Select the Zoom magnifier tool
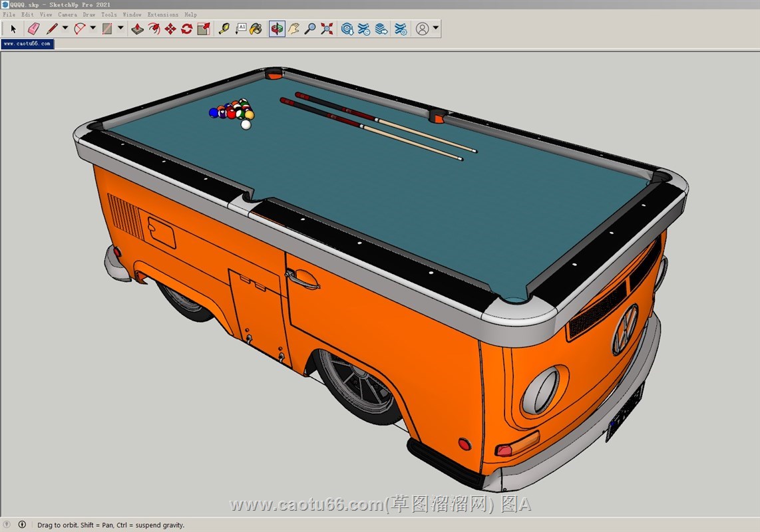Viewport: 760px width, 532px height. [x=310, y=29]
